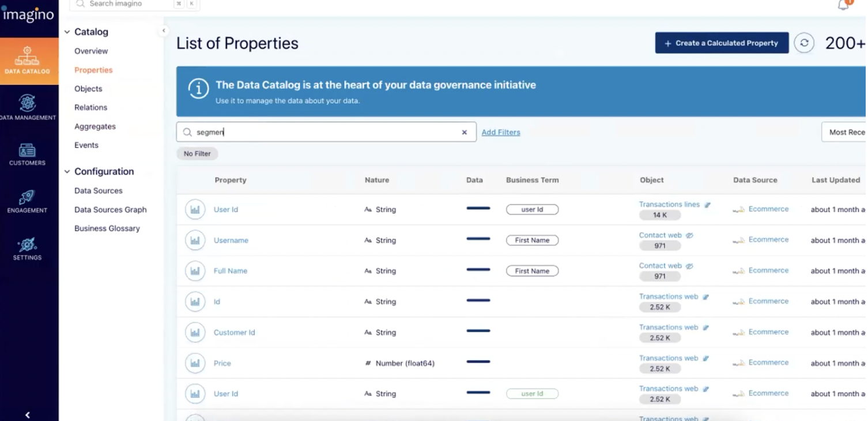
Task: Click Number (float64) nature text
Action: [x=405, y=363]
